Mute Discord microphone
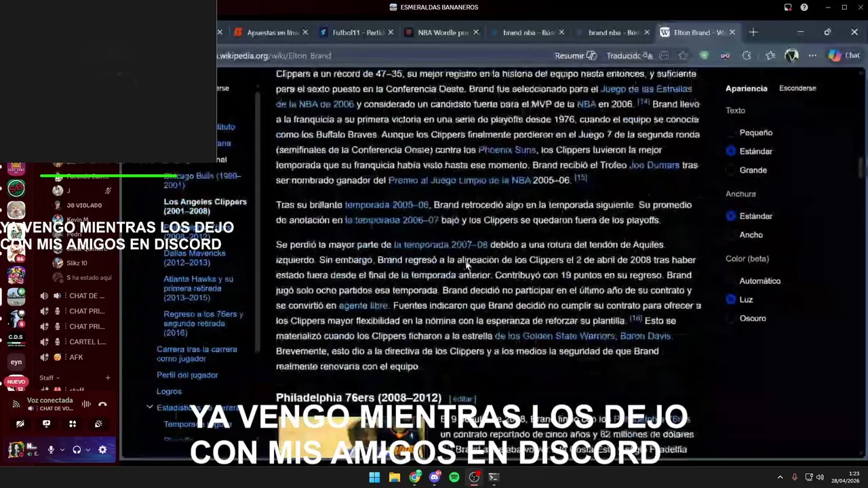Screen dimensions: 868x488 [51, 449]
